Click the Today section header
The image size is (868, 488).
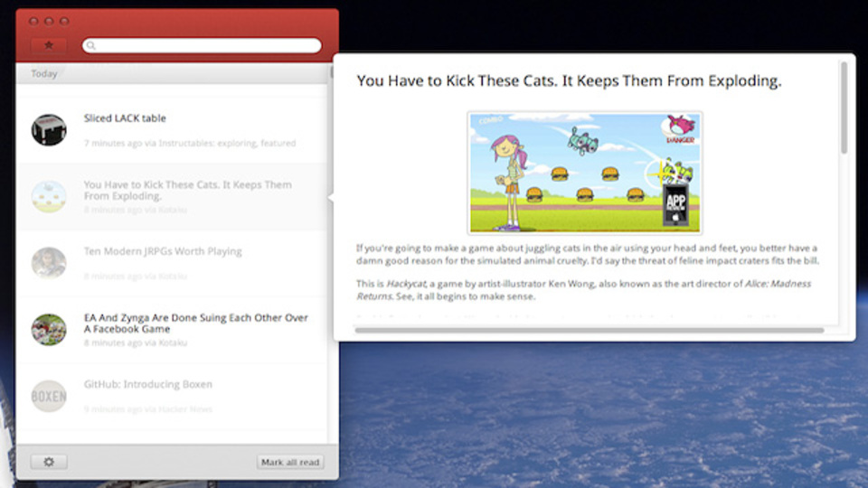coord(172,73)
